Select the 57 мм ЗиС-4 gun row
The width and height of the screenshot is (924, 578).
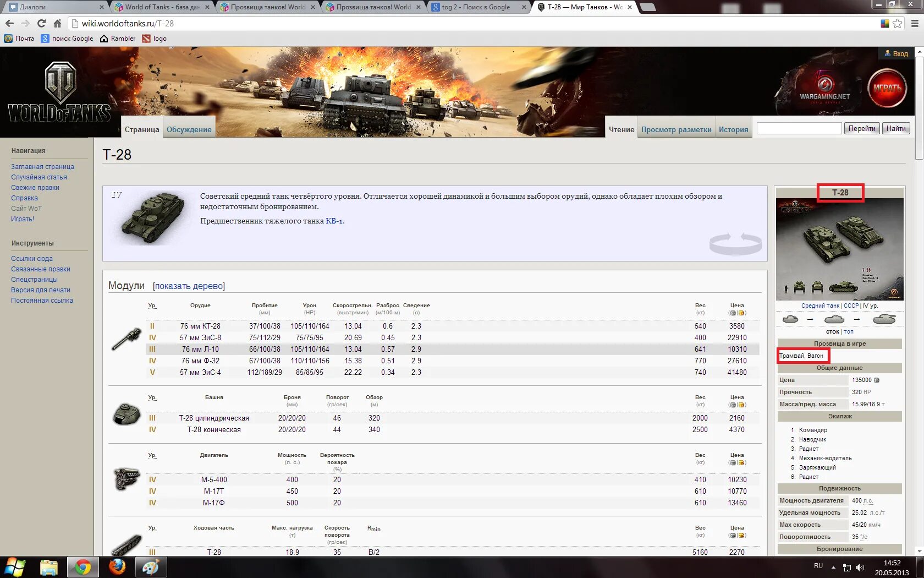[x=453, y=372]
